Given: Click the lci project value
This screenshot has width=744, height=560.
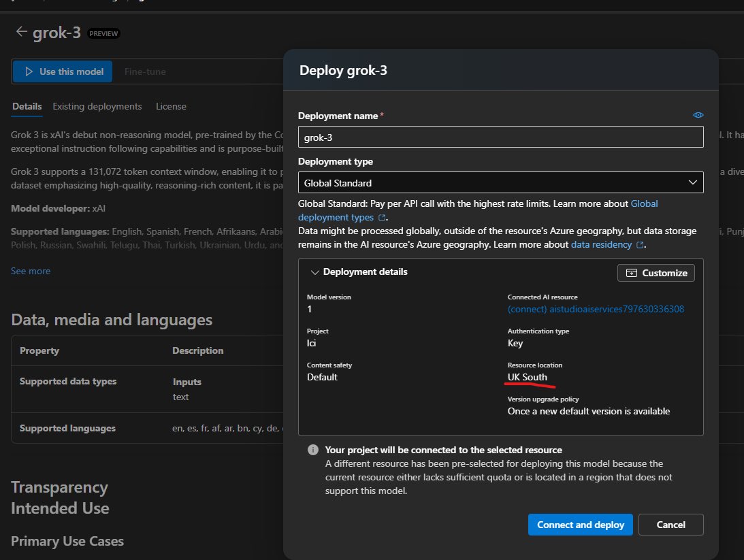Looking at the screenshot, I should click(311, 344).
